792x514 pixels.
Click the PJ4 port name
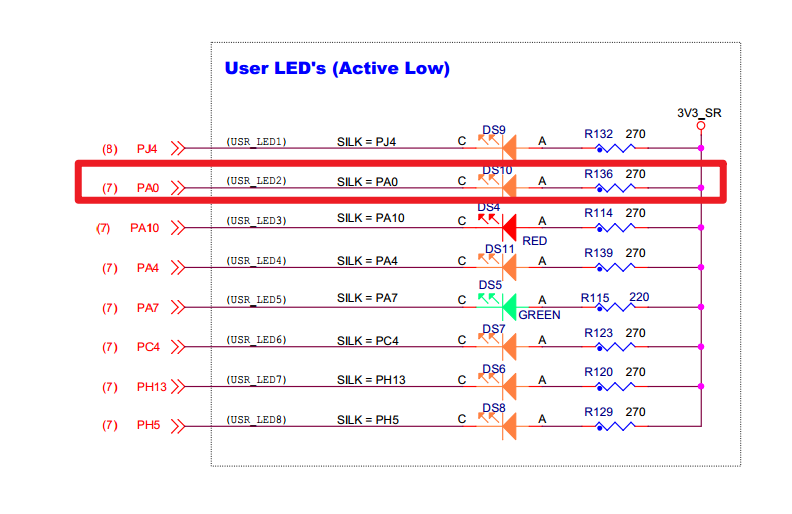pyautogui.click(x=147, y=149)
